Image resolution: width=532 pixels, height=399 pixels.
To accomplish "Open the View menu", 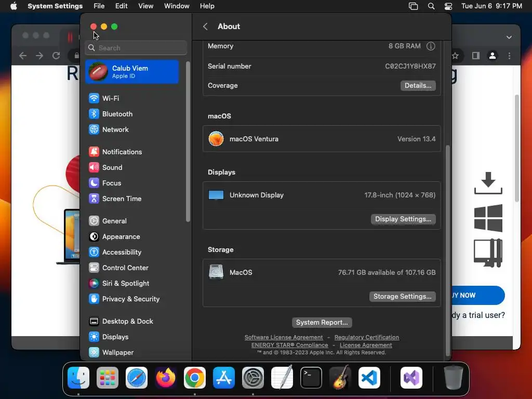I will pos(146,6).
